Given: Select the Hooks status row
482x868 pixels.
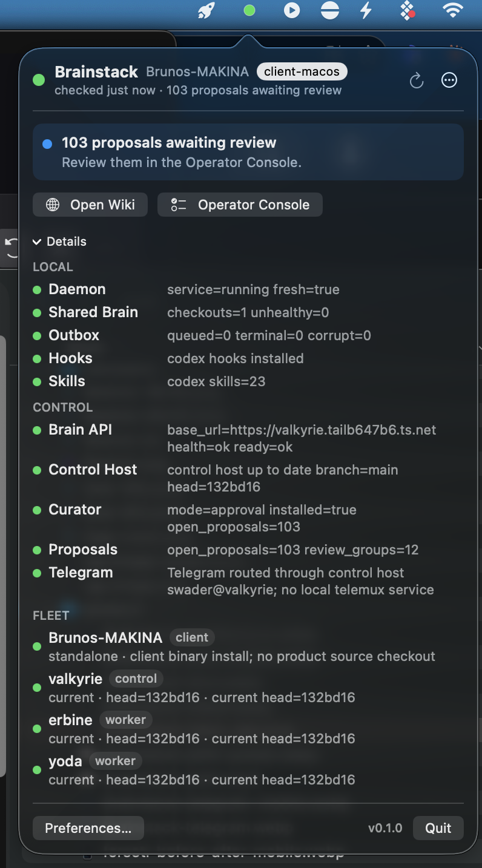Looking at the screenshot, I should (248, 358).
